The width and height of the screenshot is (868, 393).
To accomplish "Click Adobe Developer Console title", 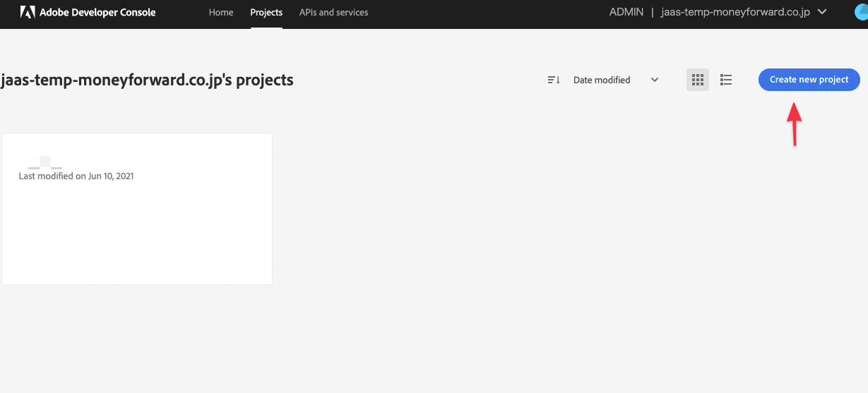I will pyautogui.click(x=97, y=13).
